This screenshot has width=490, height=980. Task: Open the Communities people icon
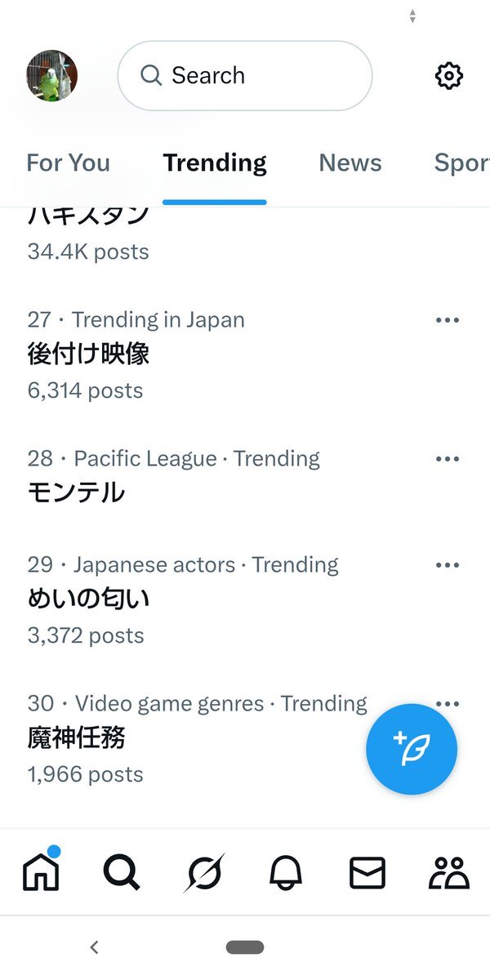[448, 872]
